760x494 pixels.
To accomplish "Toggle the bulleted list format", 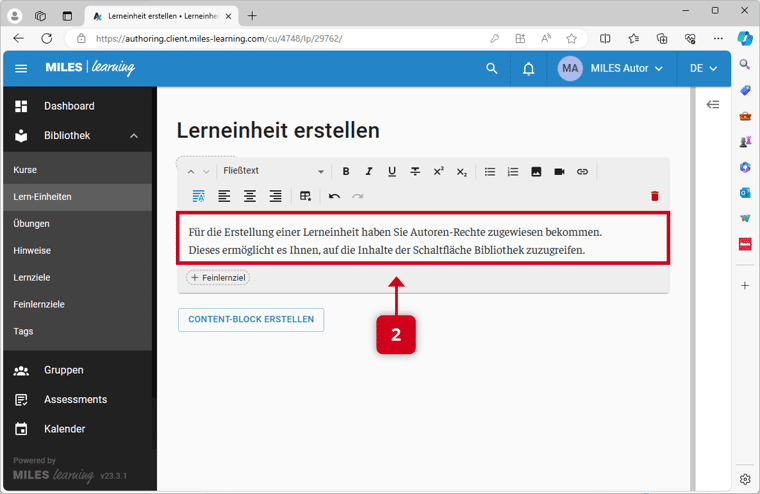I will coord(490,172).
